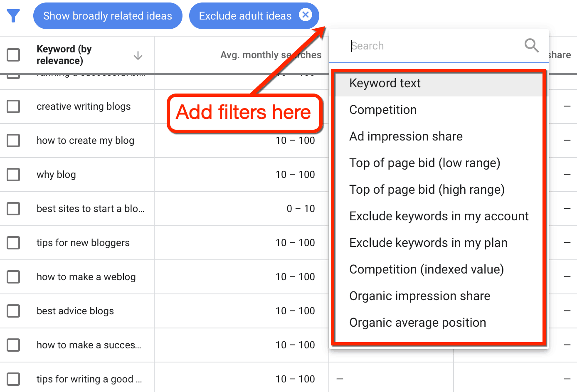The height and width of the screenshot is (392, 577).
Task: Check the row for why blog
Action: tap(14, 175)
